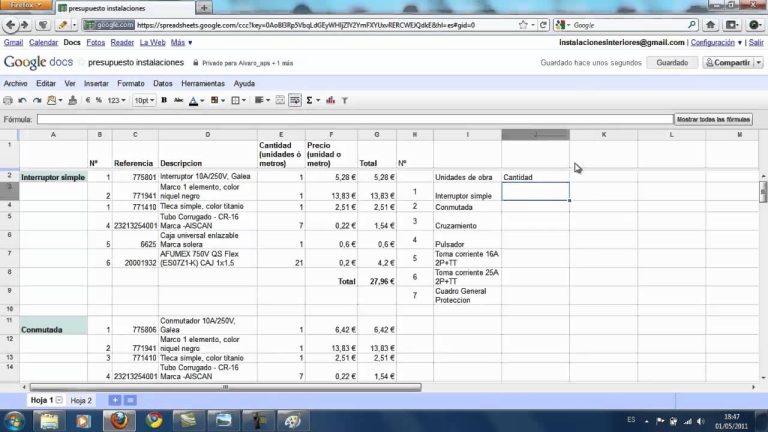The width and height of the screenshot is (768, 432).
Task: Click the browser Back arrow button
Action: pos(11,25)
